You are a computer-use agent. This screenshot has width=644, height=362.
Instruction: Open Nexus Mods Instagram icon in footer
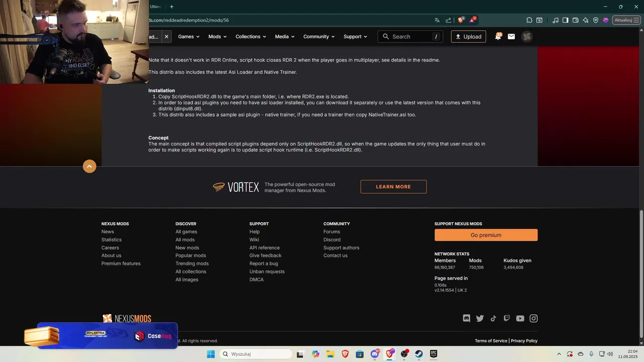point(534,318)
